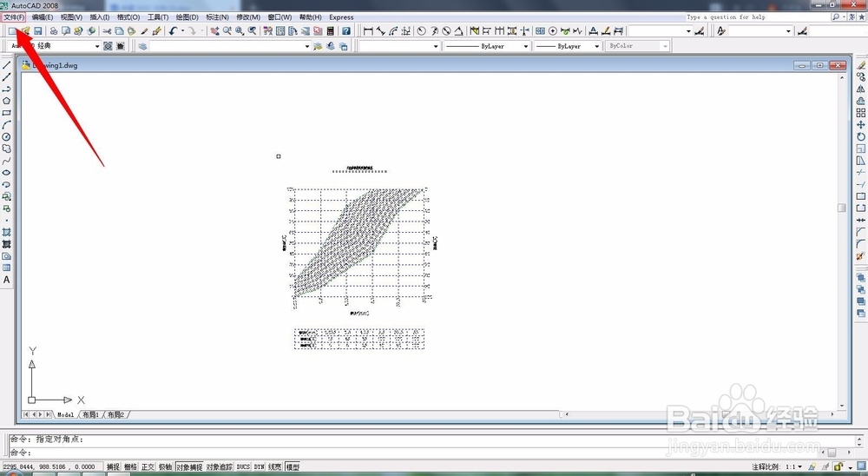
Task: Switch to the Model tab
Action: tap(65, 414)
